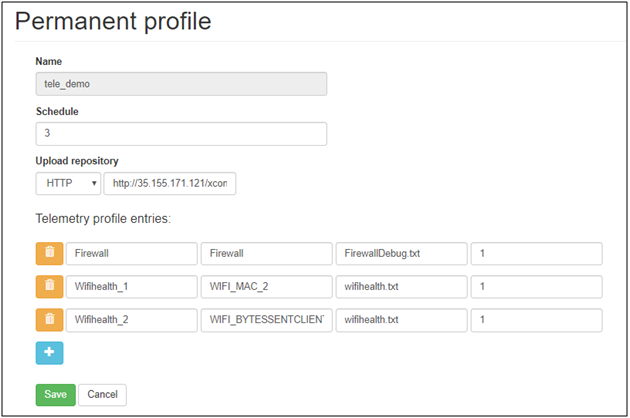Click the FirewallDebug.txt file field
Image resolution: width=630 pixels, height=418 pixels.
(x=401, y=254)
